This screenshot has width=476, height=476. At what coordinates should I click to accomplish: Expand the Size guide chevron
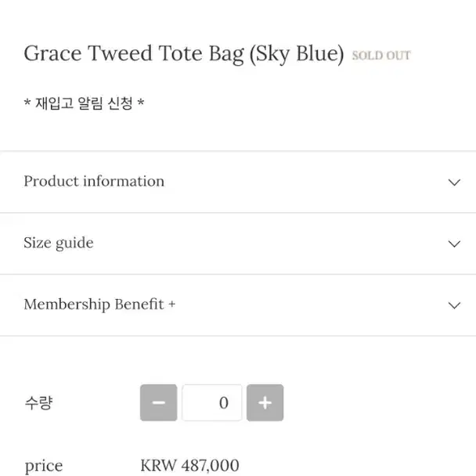(x=454, y=243)
